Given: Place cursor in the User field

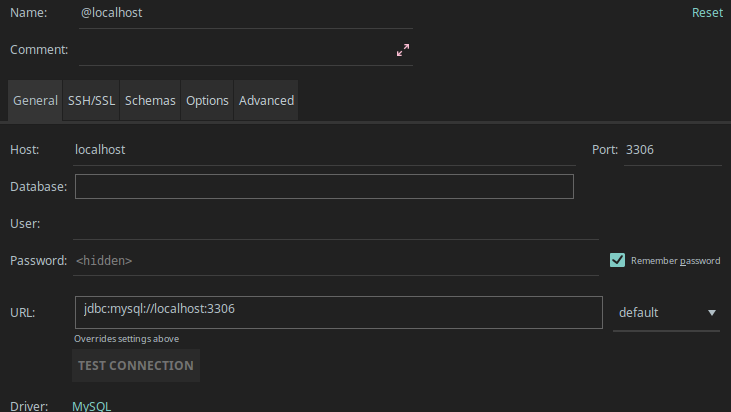Looking at the screenshot, I should [335, 224].
